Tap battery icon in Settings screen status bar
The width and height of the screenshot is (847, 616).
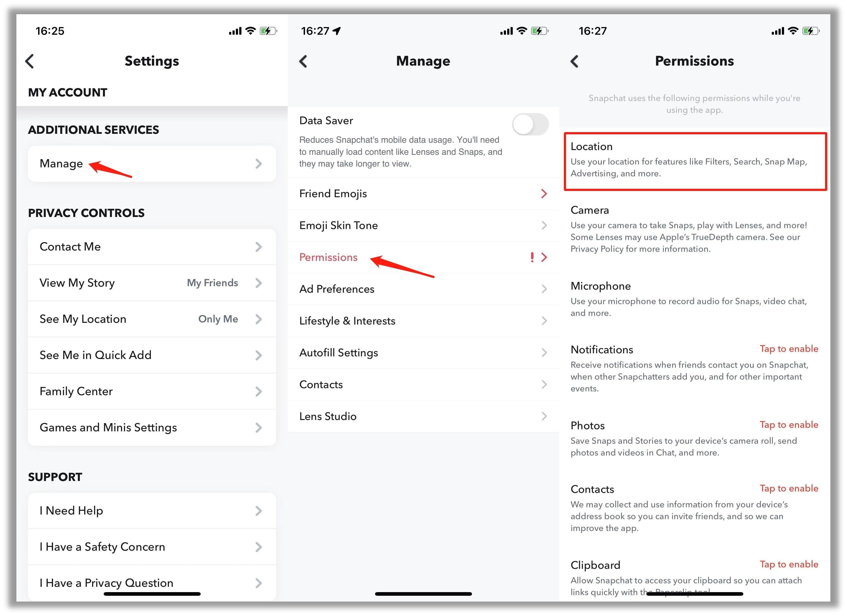coord(268,31)
